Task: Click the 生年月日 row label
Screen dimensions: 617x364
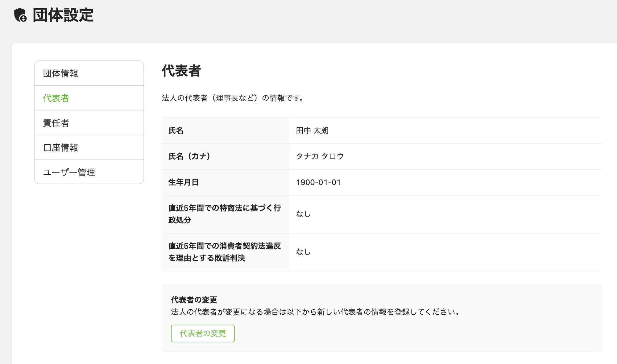Action: [184, 182]
